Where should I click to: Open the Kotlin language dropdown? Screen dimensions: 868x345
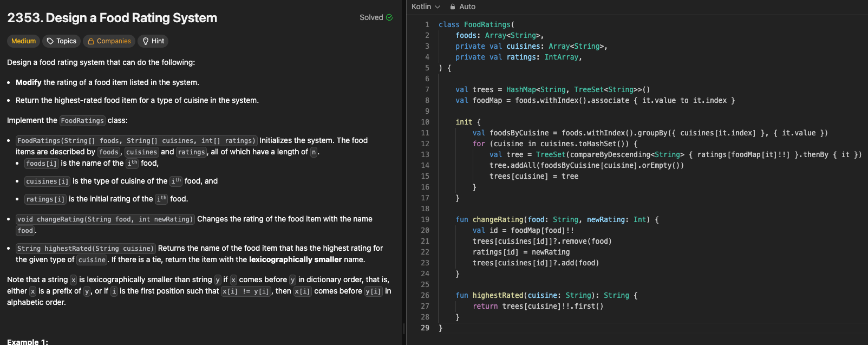click(x=426, y=6)
